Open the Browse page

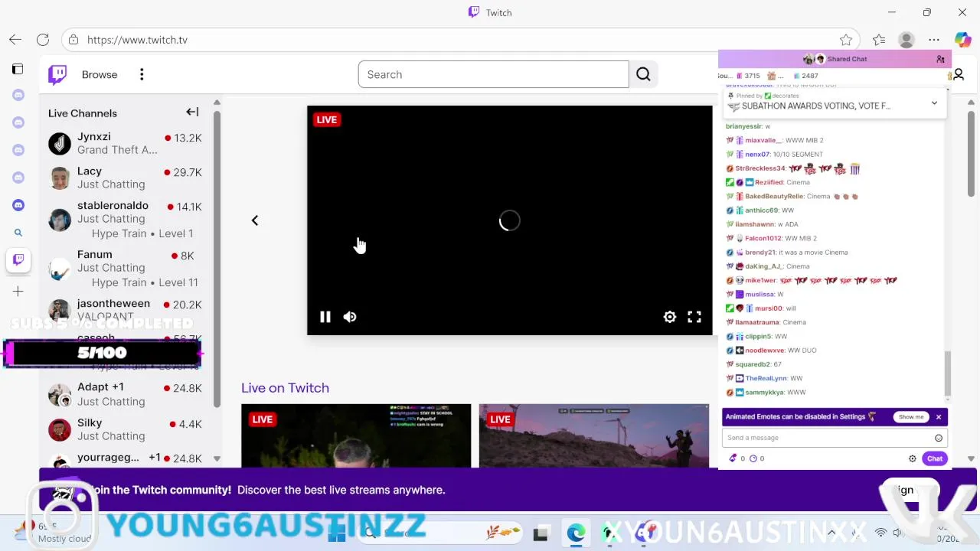(x=100, y=74)
